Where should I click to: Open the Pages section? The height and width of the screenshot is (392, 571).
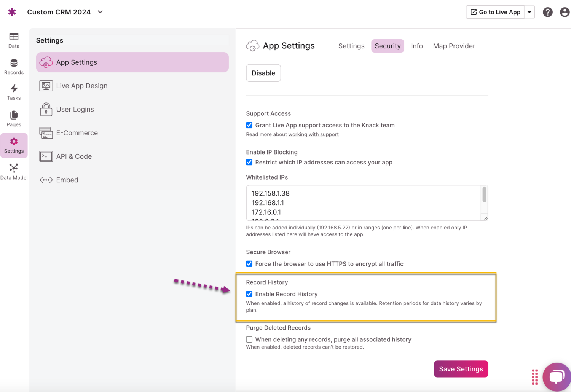[14, 119]
